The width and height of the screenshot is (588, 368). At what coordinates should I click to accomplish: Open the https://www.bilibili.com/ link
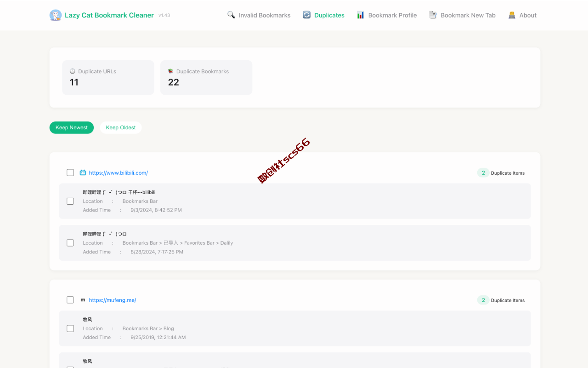tap(119, 173)
